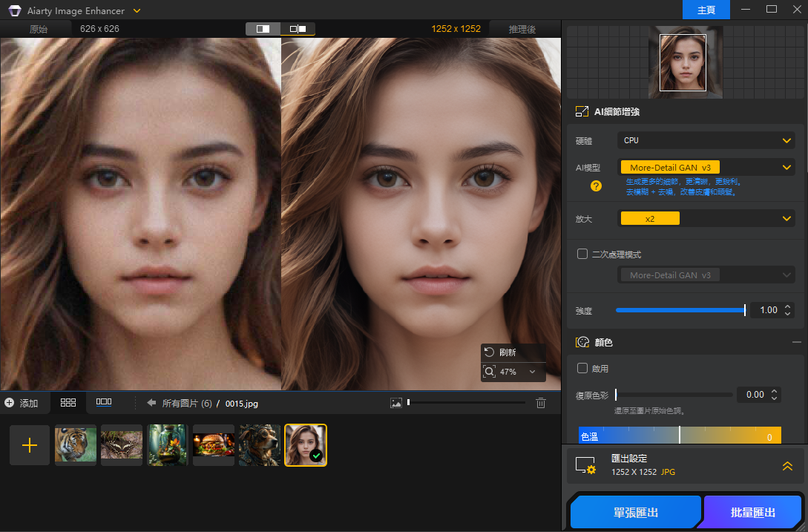The height and width of the screenshot is (532, 808).
Task: Click the trash delete icon
Action: [x=541, y=403]
